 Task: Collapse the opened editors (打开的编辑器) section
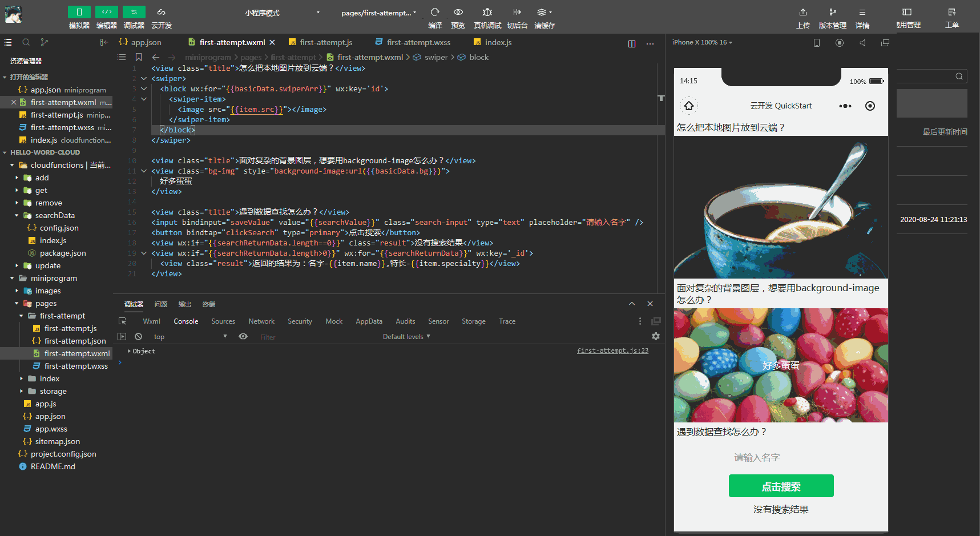click(5, 77)
